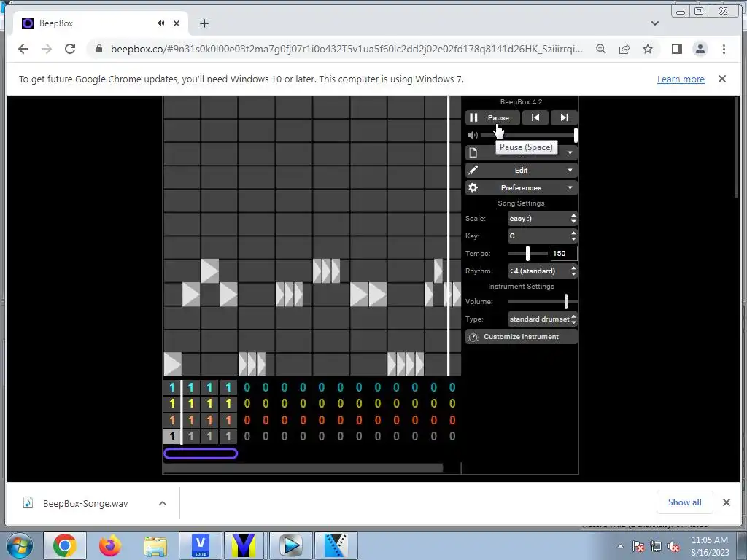This screenshot has width=747, height=560.
Task: Open Windows Explorer from taskbar
Action: [x=155, y=545]
